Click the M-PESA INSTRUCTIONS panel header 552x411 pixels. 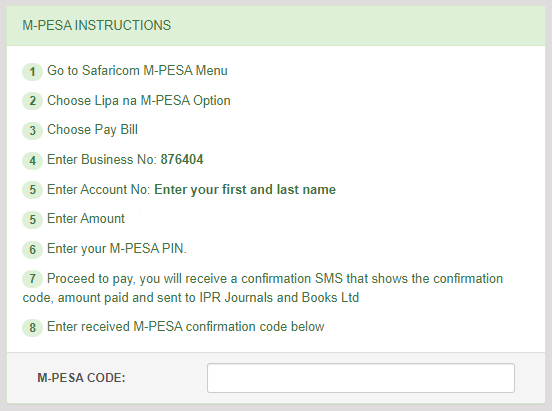click(276, 26)
